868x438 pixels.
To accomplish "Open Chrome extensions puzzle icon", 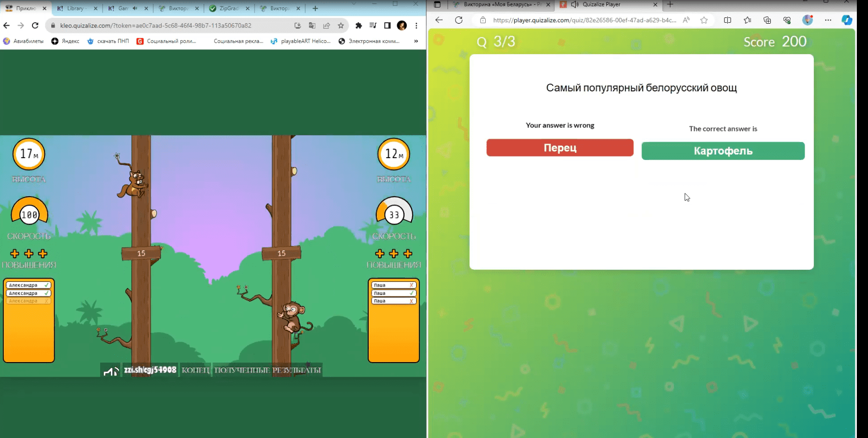I will coord(359,26).
